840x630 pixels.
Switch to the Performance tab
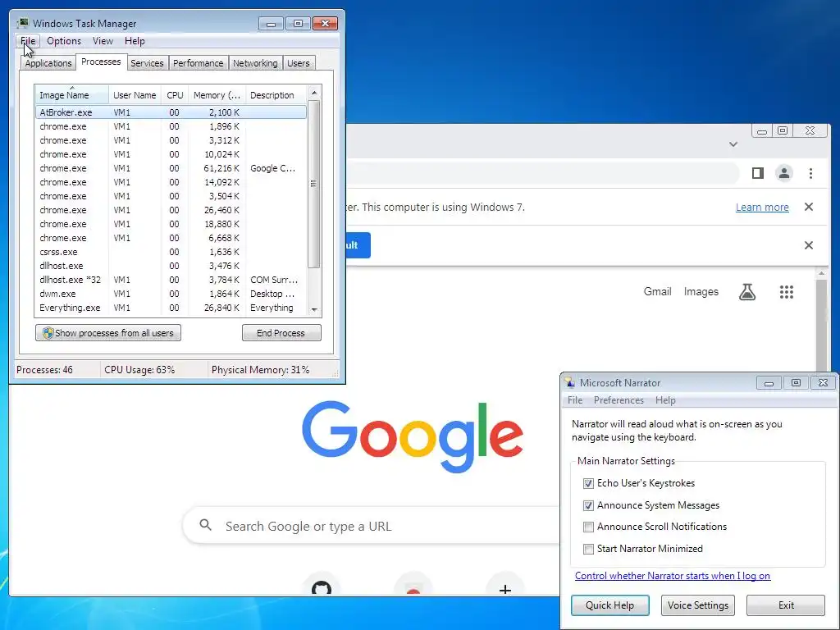point(199,63)
